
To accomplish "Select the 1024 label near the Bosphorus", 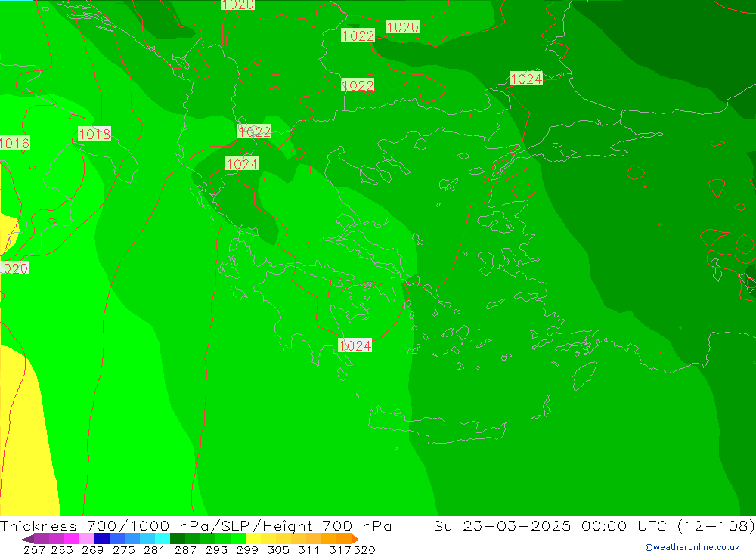I will coord(526,79).
